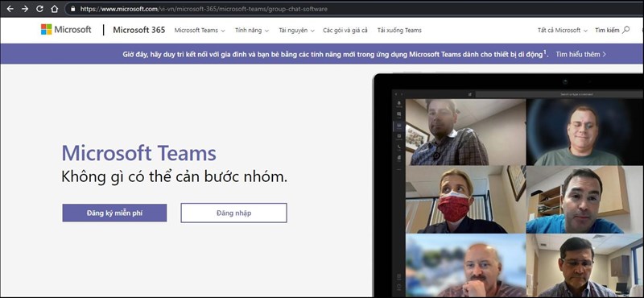Viewport: 644px width, 298px height.
Task: Click the padlock icon in the address bar
Action: tap(73, 9)
